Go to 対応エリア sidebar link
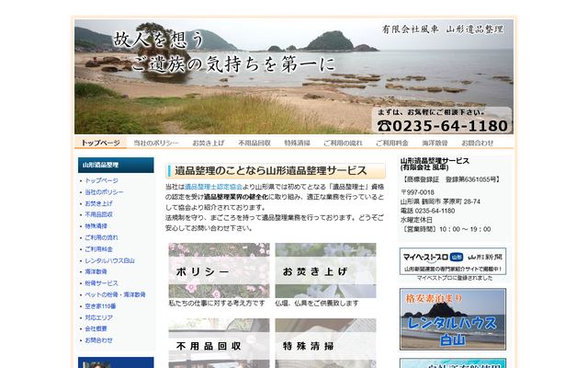The image size is (588, 368). click(98, 317)
